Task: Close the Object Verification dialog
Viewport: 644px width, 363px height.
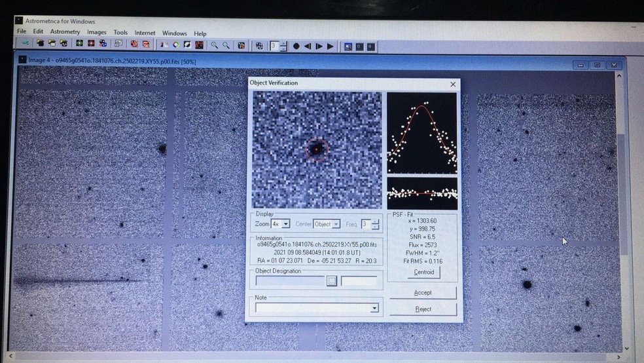Action: pyautogui.click(x=453, y=84)
